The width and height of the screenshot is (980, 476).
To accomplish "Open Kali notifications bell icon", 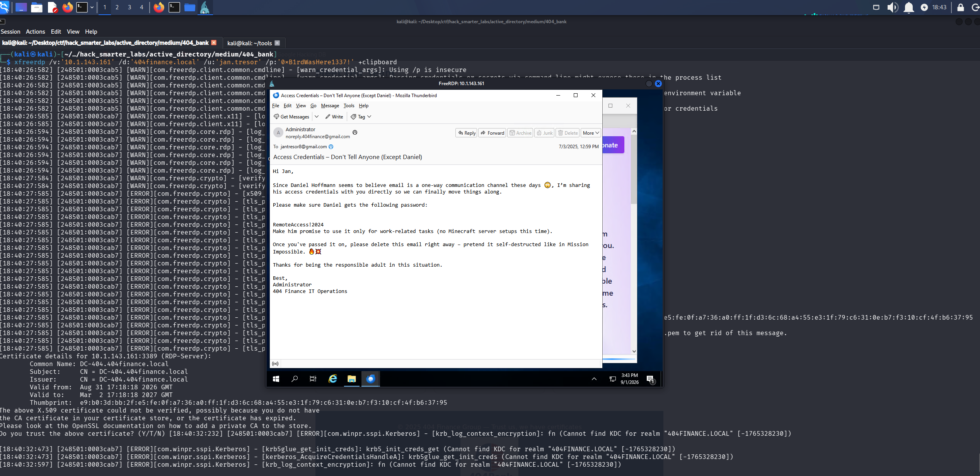I will pos(909,7).
